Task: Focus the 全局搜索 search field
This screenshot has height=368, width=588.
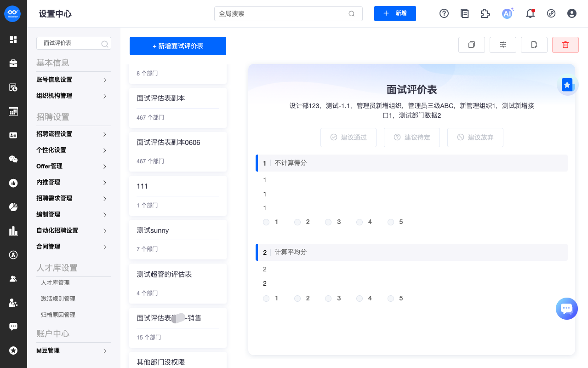Action: (x=288, y=14)
